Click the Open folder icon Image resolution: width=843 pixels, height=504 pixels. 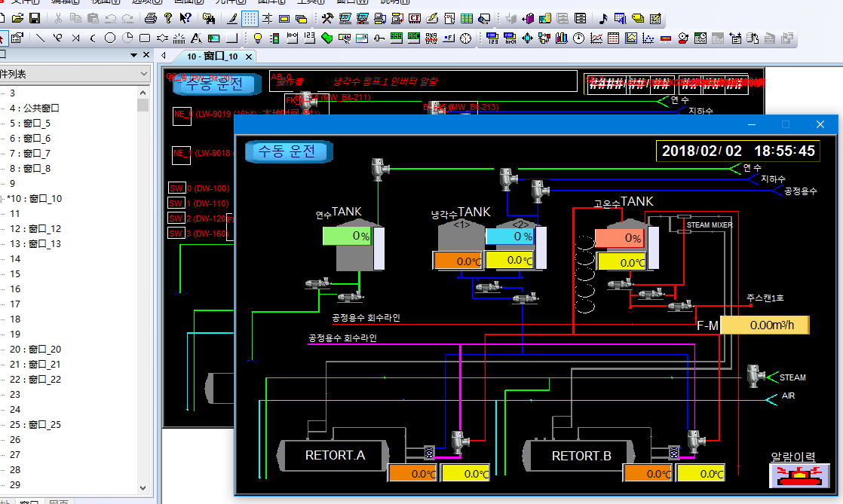click(x=17, y=18)
